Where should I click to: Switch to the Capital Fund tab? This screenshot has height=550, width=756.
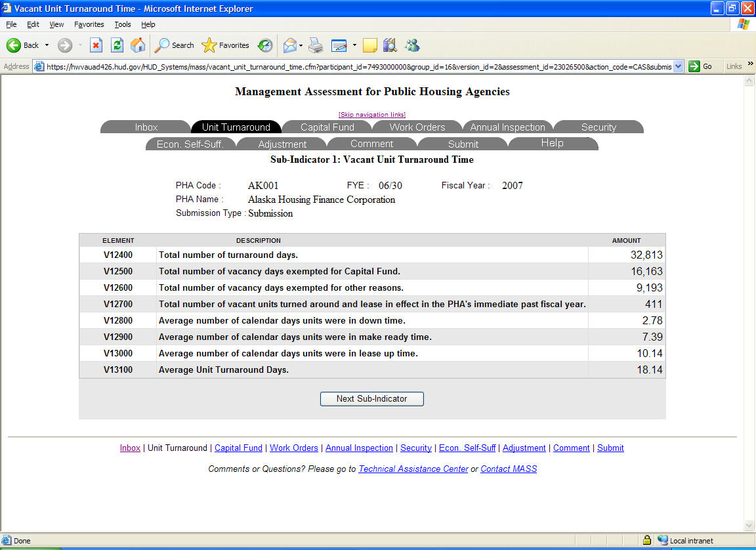[327, 127]
